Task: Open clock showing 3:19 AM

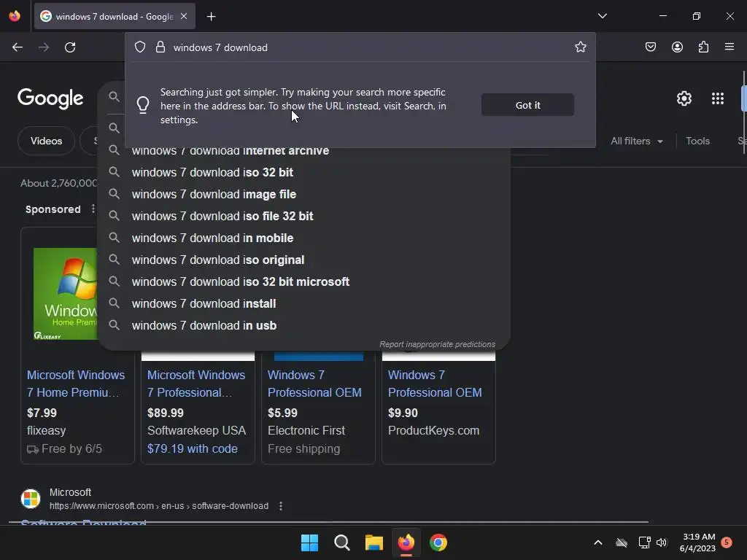Action: click(x=698, y=542)
